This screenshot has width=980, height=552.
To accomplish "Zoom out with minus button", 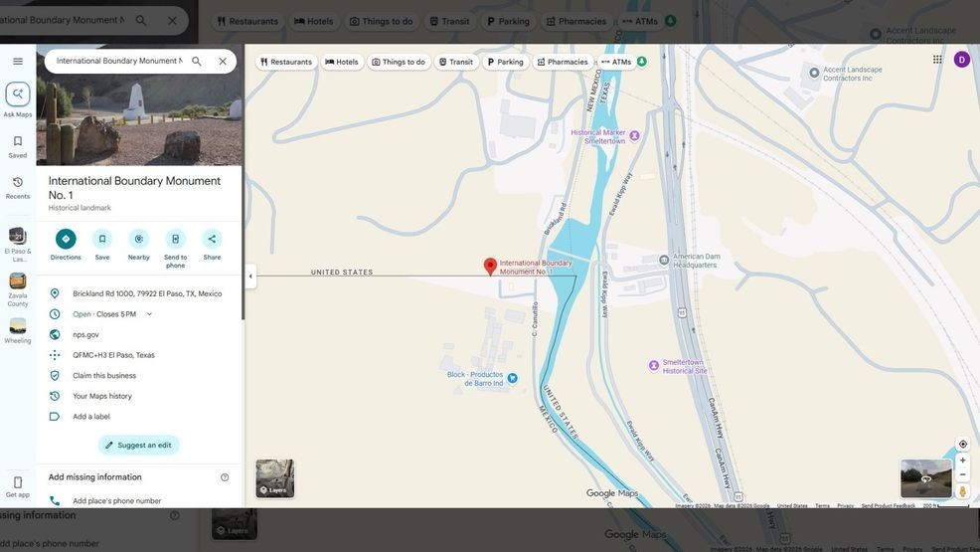I will [962, 474].
